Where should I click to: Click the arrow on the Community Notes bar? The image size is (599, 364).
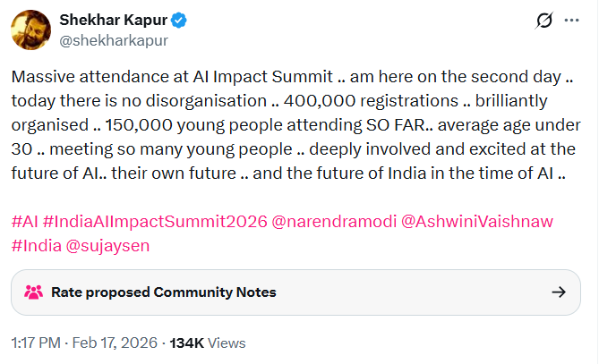[x=558, y=292]
